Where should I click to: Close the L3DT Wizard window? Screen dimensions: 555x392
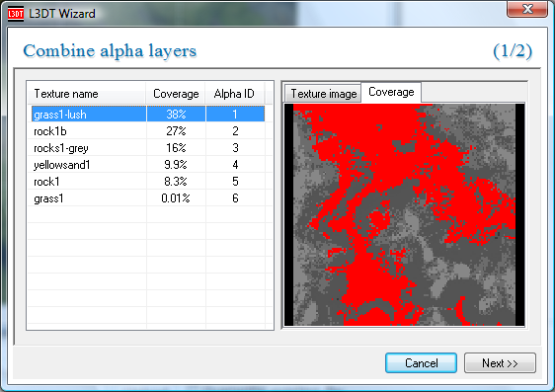pos(527,9)
